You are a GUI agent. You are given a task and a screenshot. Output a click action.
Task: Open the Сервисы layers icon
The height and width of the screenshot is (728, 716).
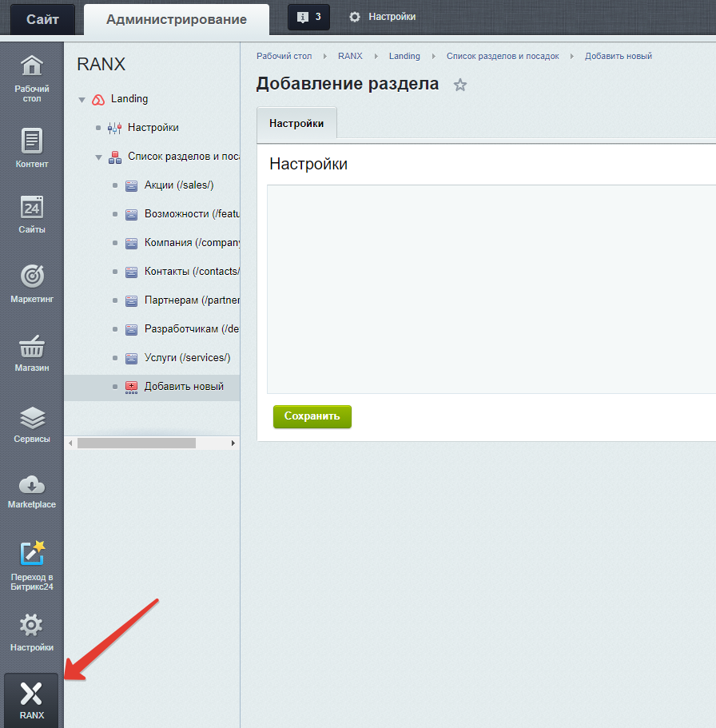[32, 417]
